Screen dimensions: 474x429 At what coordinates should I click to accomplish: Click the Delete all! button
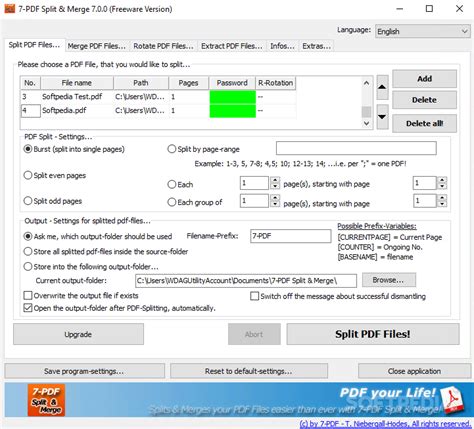424,123
